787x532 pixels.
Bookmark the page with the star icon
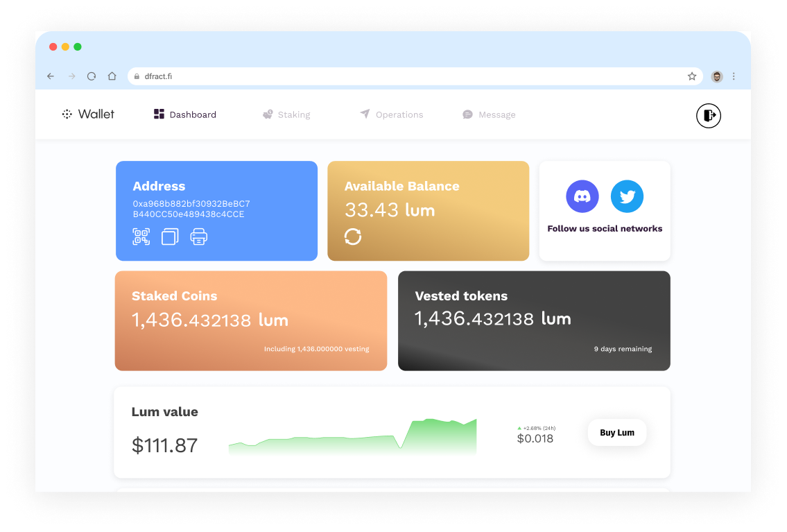click(x=692, y=76)
